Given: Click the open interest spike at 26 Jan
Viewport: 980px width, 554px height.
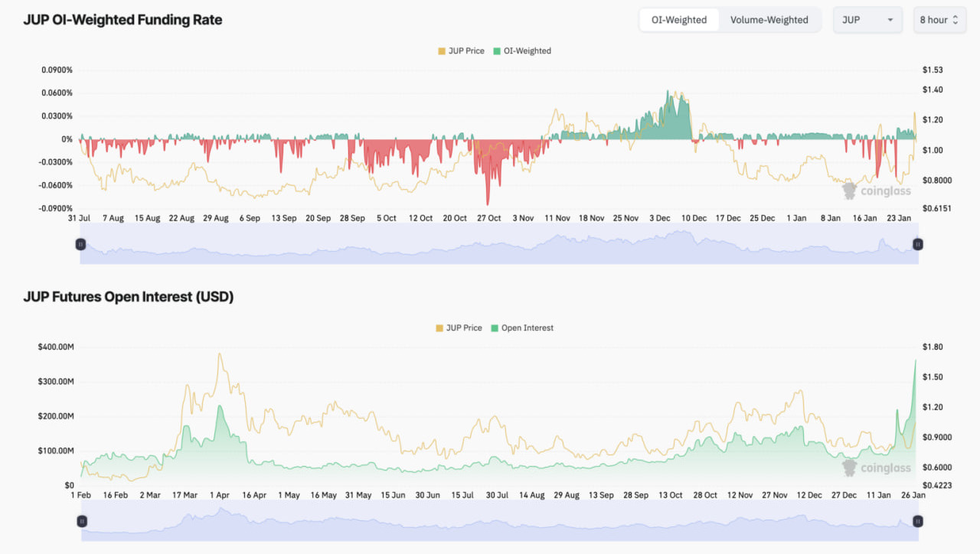Looking at the screenshot, I should point(915,361).
